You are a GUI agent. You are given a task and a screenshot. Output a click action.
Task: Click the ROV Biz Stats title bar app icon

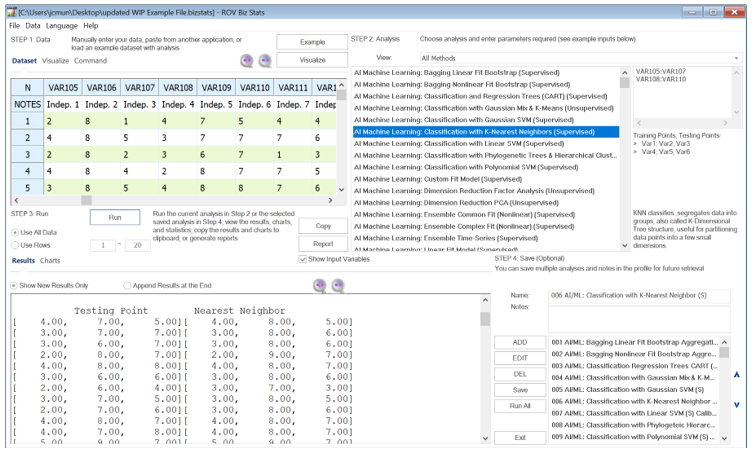[x=12, y=12]
